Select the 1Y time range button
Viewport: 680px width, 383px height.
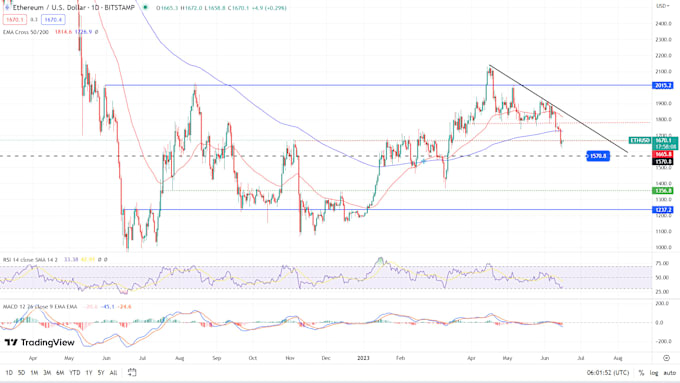(x=88, y=373)
